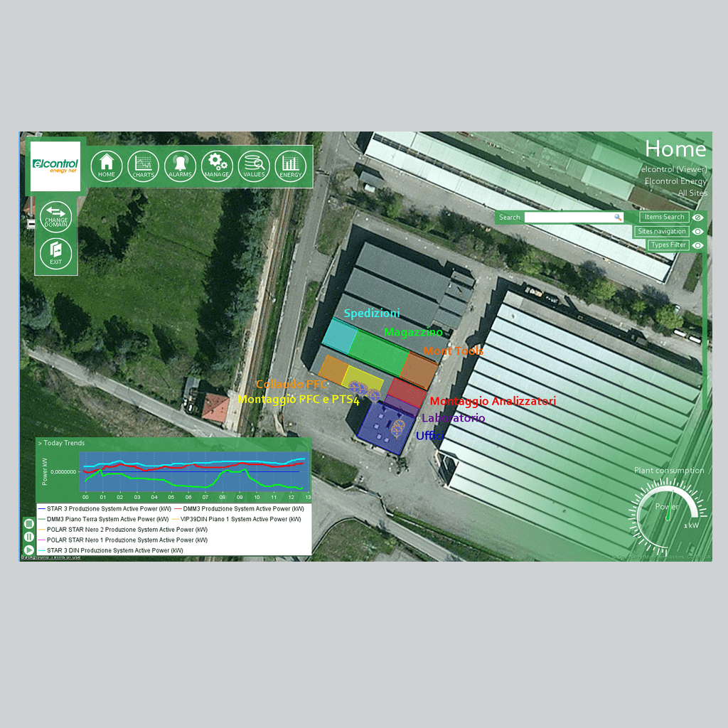Viewport: 728px width, 728px height.
Task: Expand the Sites navigation panel
Action: pyautogui.click(x=662, y=232)
